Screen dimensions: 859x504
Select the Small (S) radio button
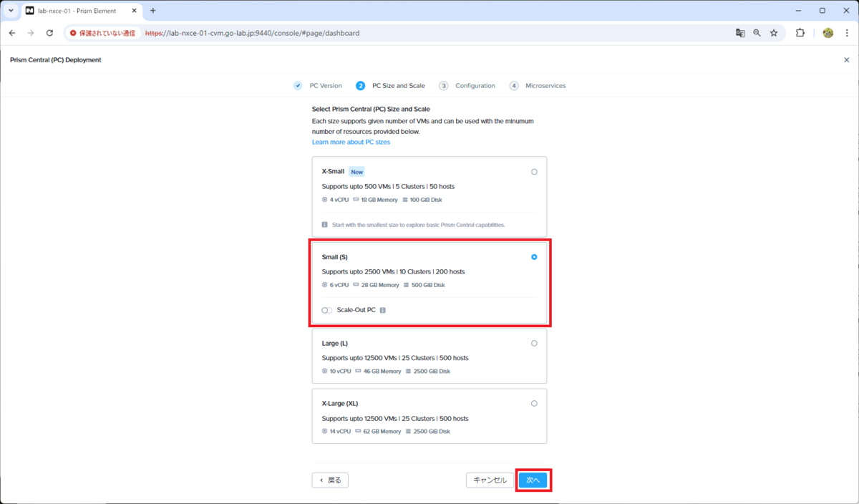(534, 257)
